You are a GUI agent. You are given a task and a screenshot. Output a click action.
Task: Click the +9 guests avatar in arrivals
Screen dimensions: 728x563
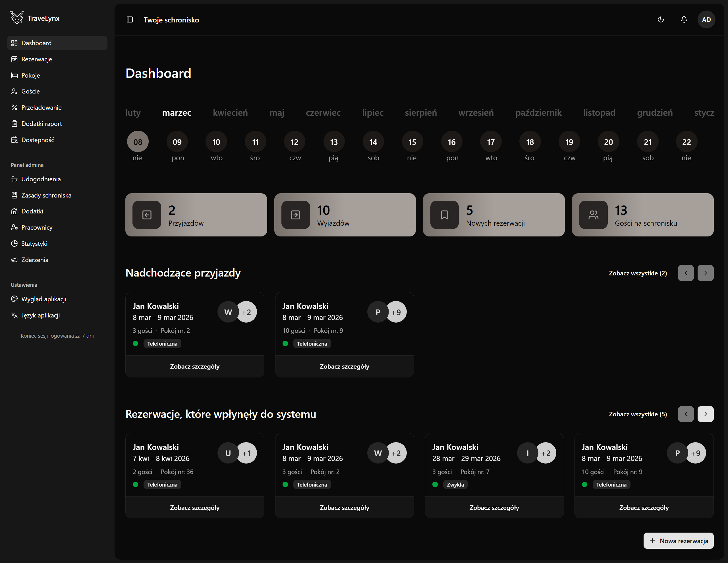coord(396,312)
